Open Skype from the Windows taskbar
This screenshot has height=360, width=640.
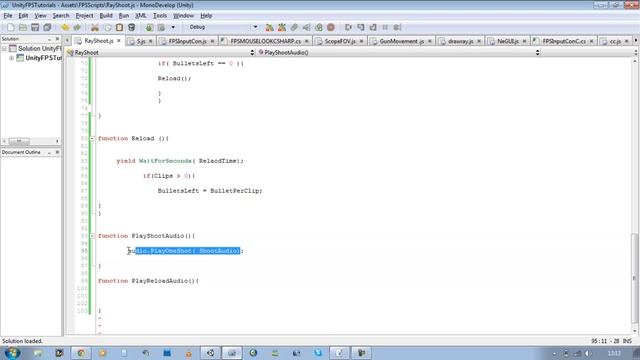(x=318, y=353)
